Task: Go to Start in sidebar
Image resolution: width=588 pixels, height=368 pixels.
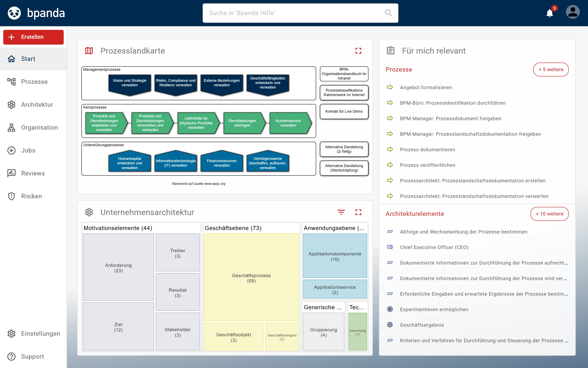Action: point(33,59)
